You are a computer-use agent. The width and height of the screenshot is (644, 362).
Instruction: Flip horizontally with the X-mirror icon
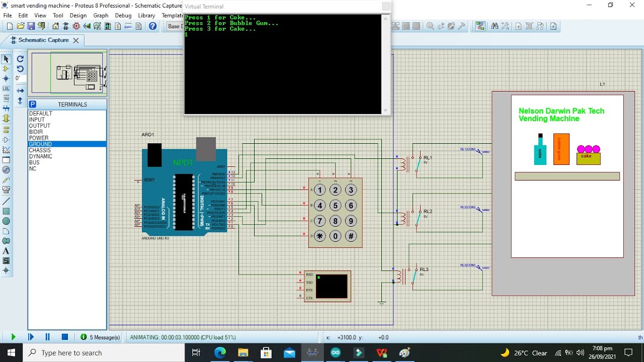click(20, 91)
